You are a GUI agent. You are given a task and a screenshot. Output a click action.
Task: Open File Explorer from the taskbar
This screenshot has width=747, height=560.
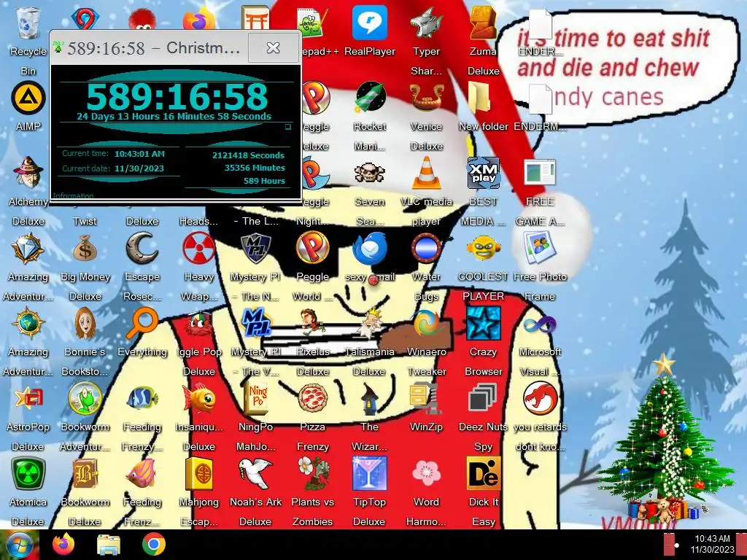(x=108, y=545)
